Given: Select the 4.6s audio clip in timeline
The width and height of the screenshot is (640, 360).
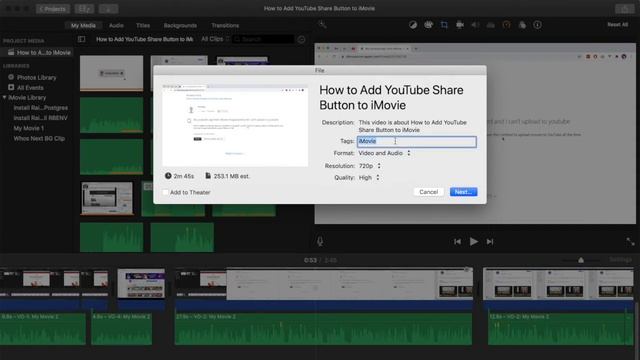Looking at the screenshot, I should pyautogui.click(x=122, y=329).
